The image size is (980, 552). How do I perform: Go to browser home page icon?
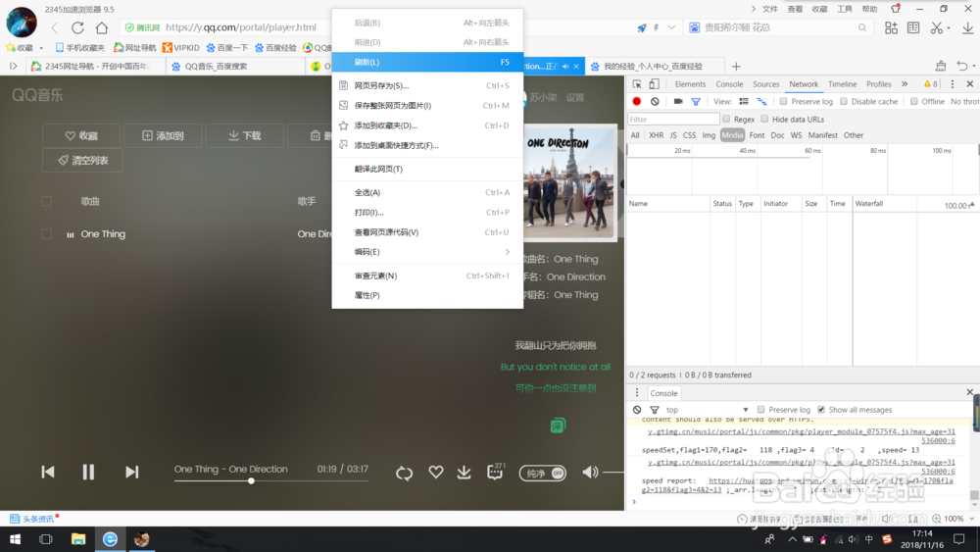[101, 27]
